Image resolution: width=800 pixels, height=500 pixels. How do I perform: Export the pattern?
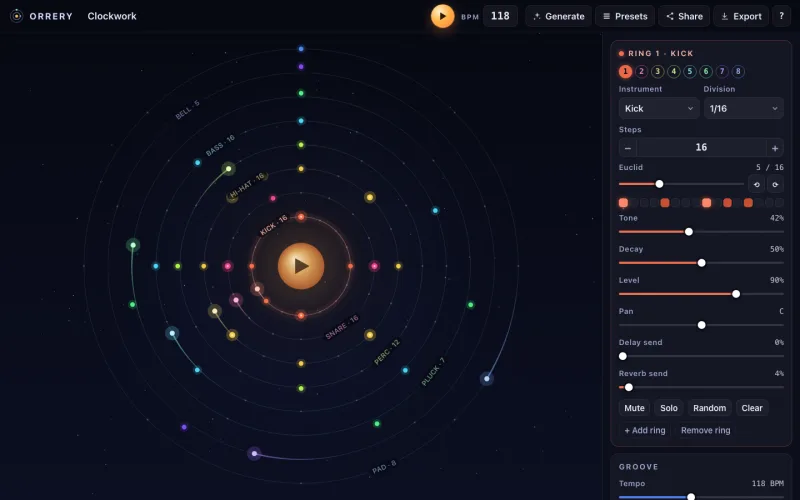click(741, 16)
